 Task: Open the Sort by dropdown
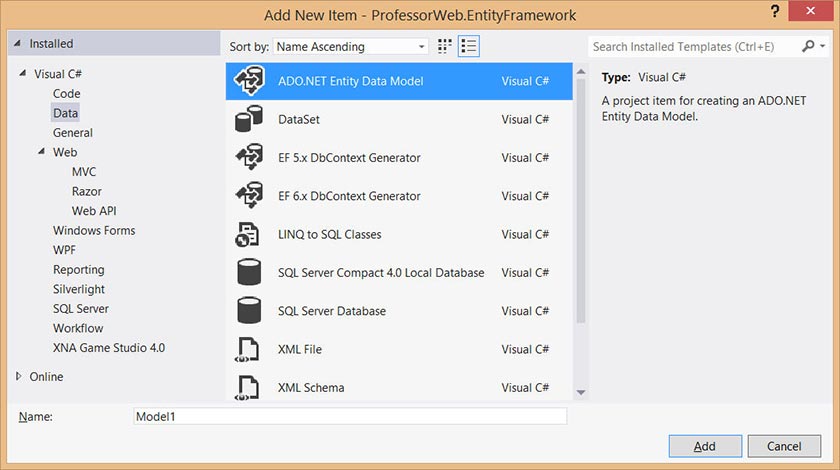350,46
